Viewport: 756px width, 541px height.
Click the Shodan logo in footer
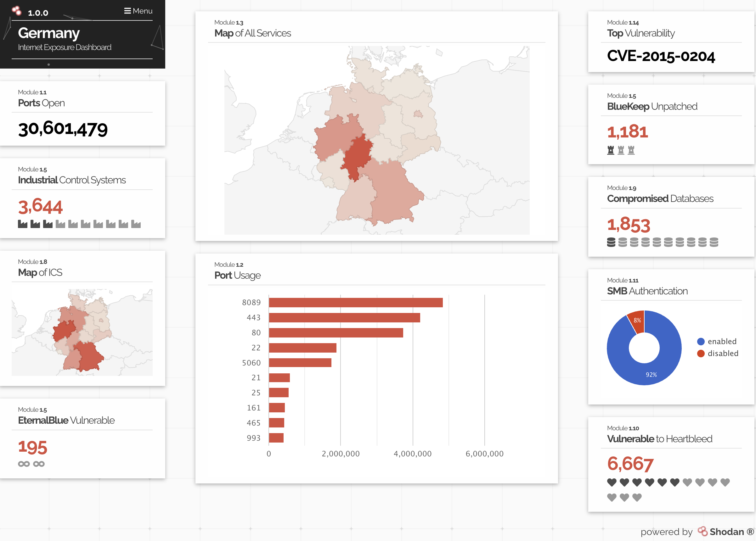tap(702, 531)
